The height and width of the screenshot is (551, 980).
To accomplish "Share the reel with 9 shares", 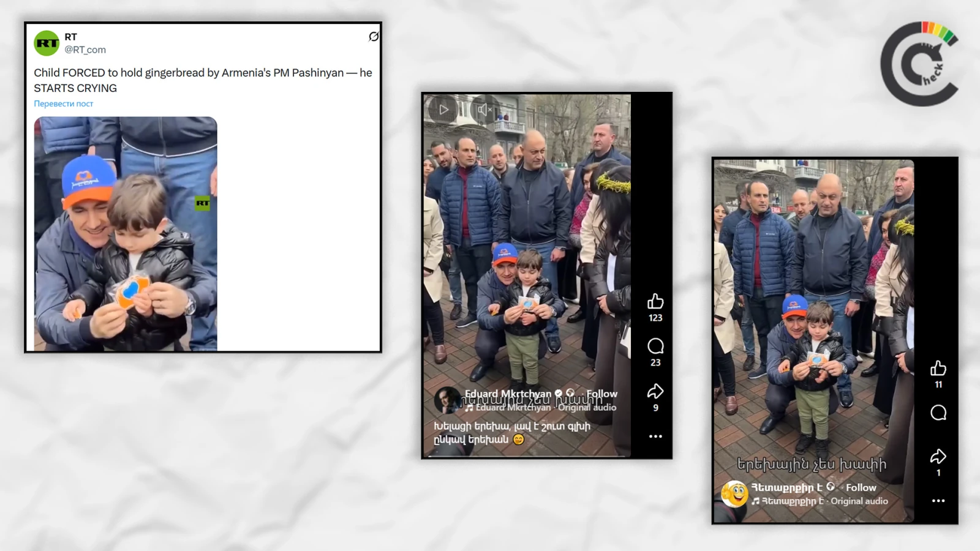I will pyautogui.click(x=655, y=391).
